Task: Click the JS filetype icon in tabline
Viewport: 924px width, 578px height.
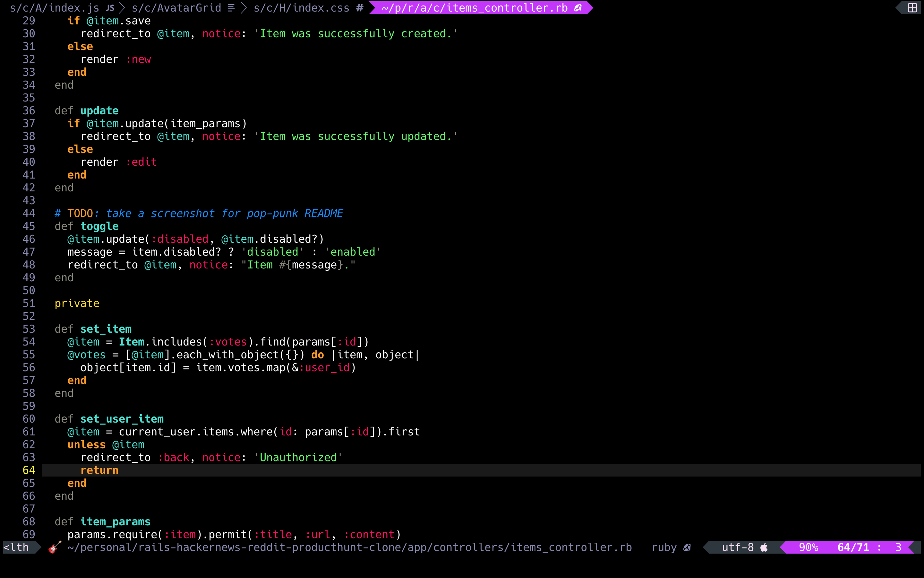Action: 110,8
